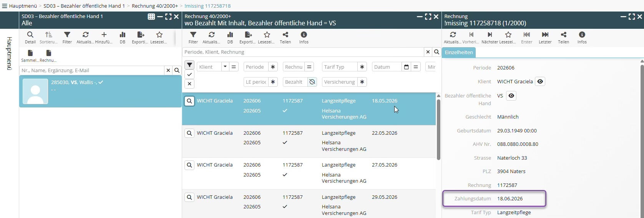Image resolution: width=644 pixels, height=218 pixels.
Task: Click Teilen in Rechnung detail toolbar
Action: pos(564,38)
